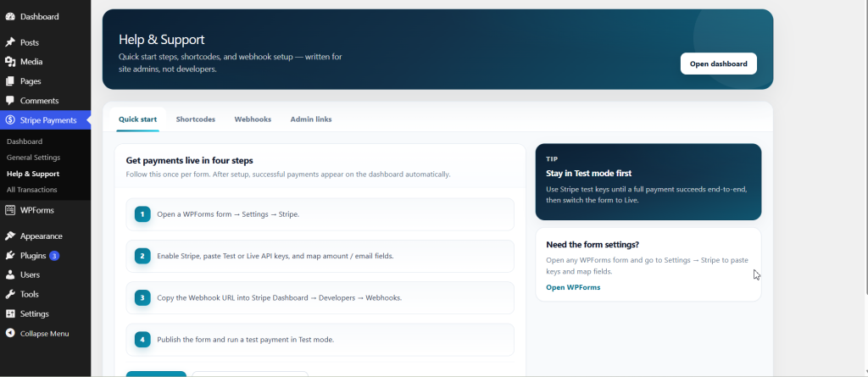
Task: Click the Settings sliders icon
Action: pos(10,314)
